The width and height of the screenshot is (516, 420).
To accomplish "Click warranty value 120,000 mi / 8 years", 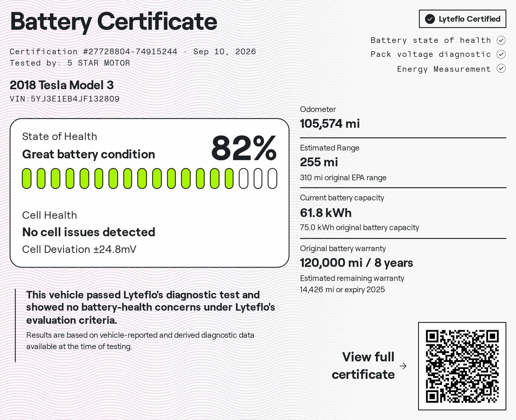I will coord(357,263).
